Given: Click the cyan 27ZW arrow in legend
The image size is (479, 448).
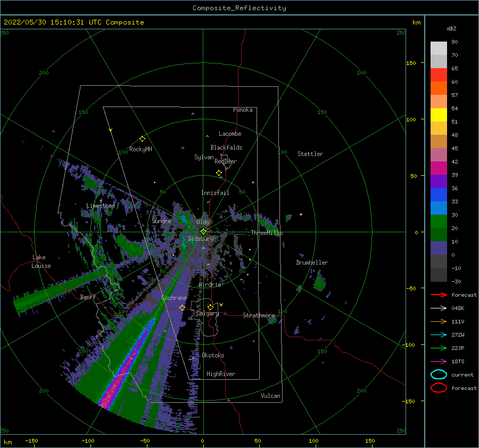Looking at the screenshot, I should (439, 335).
